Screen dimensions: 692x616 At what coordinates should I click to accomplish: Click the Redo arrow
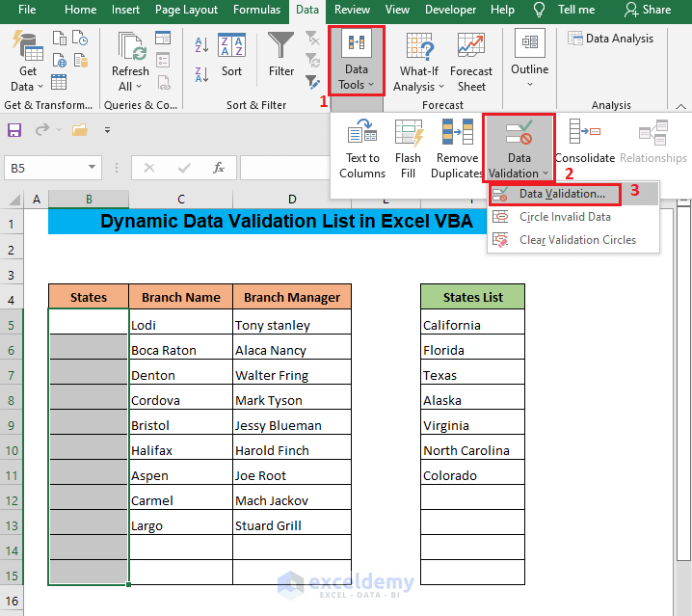[x=42, y=130]
